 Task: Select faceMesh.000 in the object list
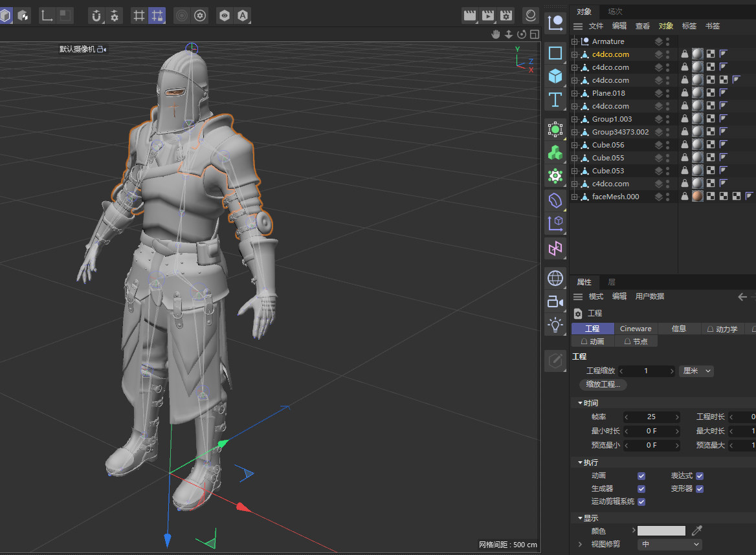[615, 197]
